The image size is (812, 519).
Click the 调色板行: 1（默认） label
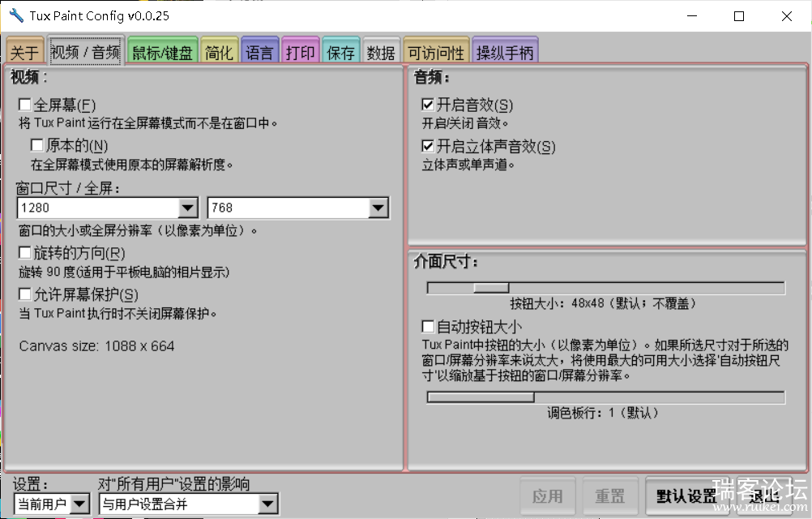pyautogui.click(x=603, y=413)
